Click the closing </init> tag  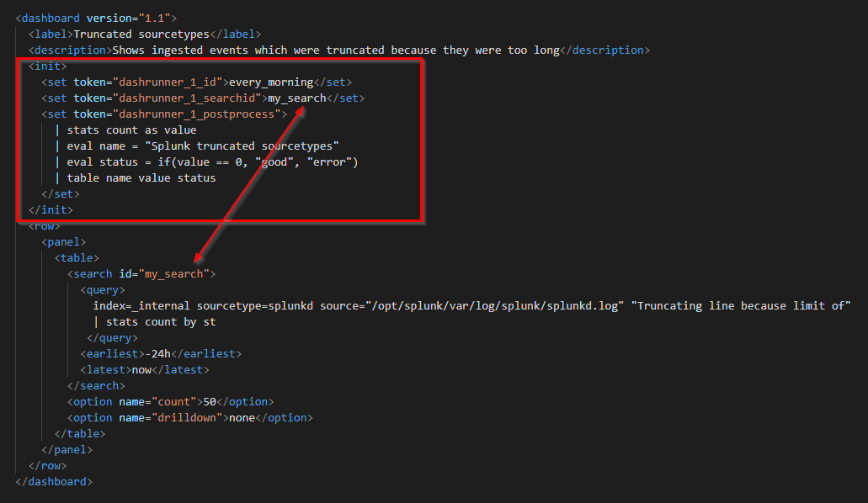click(x=51, y=210)
